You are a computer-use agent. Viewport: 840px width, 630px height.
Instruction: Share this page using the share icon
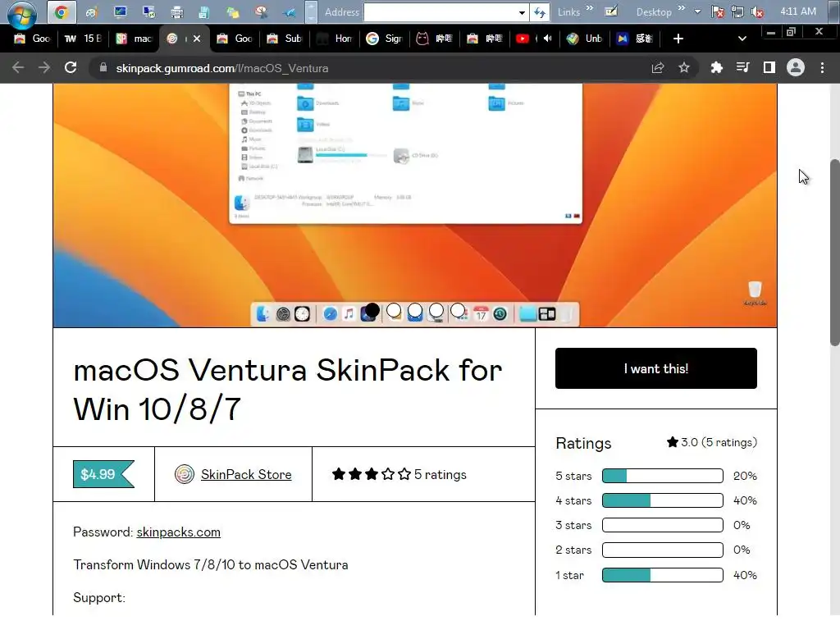[658, 67]
